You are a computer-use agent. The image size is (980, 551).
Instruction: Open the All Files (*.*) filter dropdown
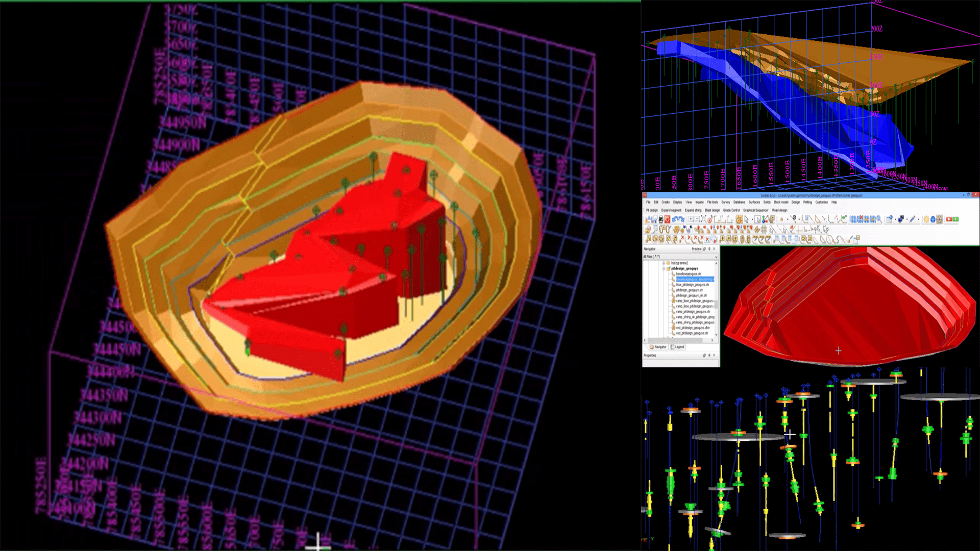tap(716, 257)
